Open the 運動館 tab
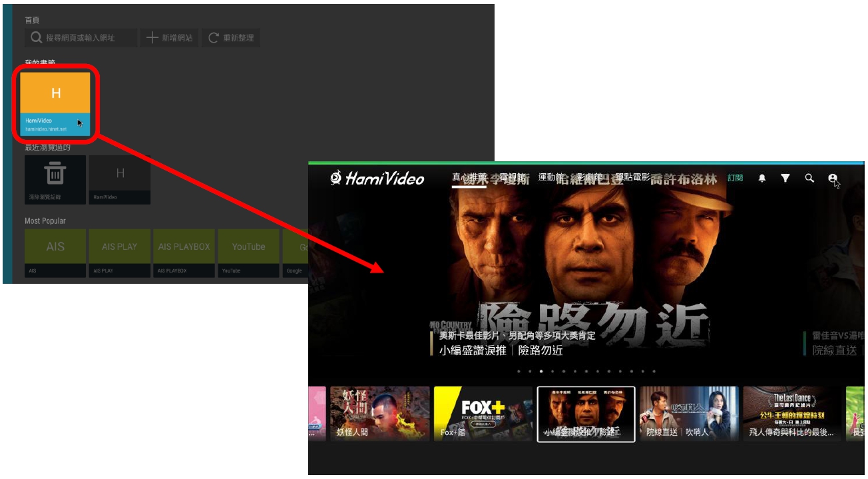868x479 pixels. coord(551,178)
